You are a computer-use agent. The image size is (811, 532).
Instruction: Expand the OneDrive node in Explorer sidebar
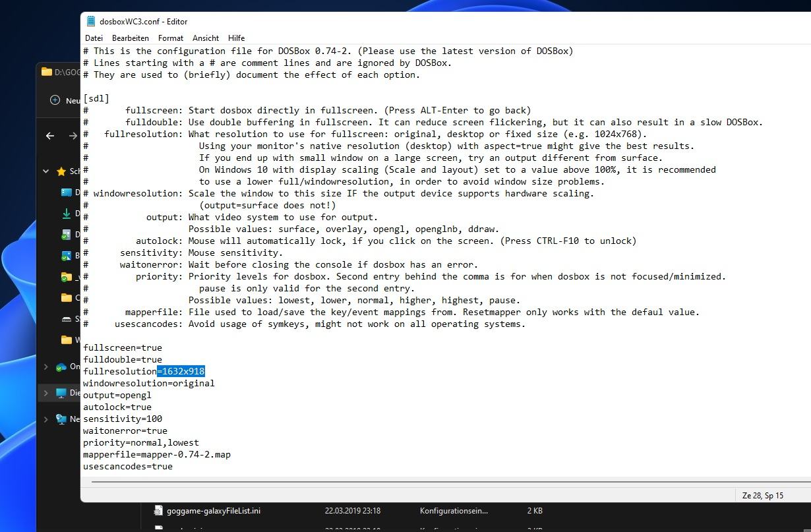[45, 367]
